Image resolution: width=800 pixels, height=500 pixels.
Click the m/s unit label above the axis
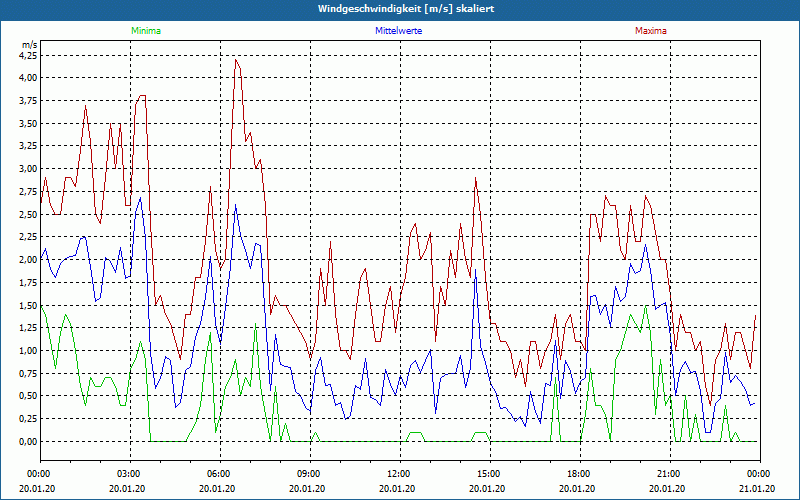[x=29, y=45]
